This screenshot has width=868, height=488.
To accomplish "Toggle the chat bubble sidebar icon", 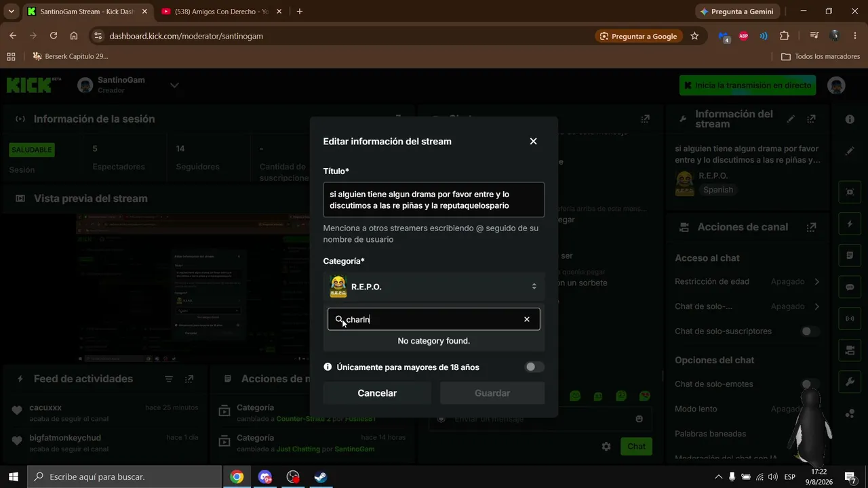I will (x=850, y=287).
